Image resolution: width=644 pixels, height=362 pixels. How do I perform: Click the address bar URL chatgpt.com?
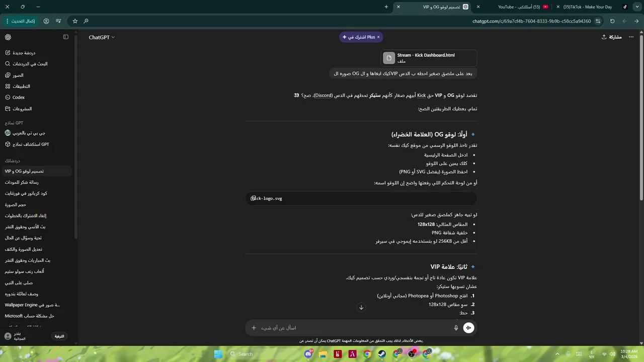(x=532, y=21)
